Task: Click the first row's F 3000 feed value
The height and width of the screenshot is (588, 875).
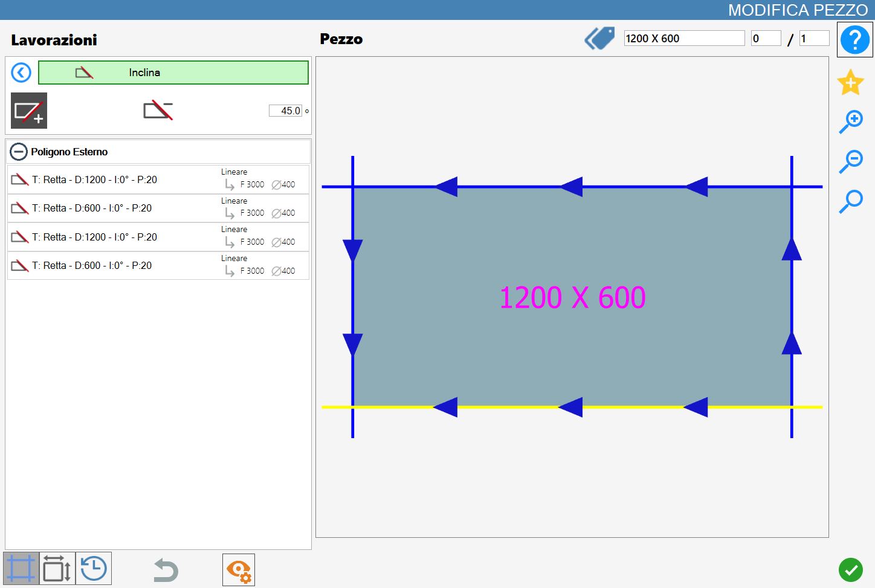Action: point(253,184)
